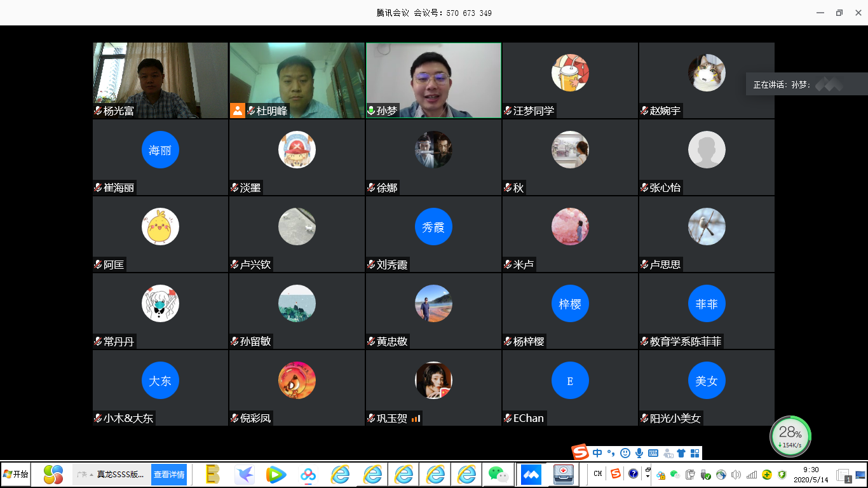Open the volume speaker icon in system tray
The width and height of the screenshot is (868, 488).
736,474
